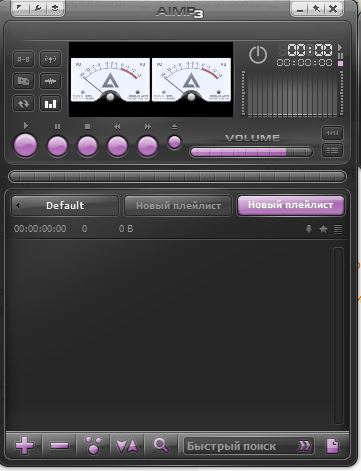Click the left VU meter
The width and height of the screenshot is (361, 471).
[x=110, y=79]
